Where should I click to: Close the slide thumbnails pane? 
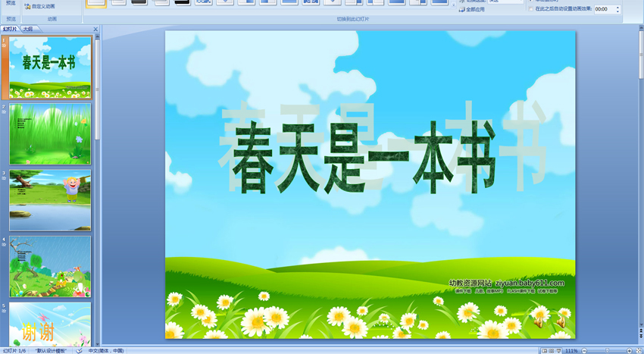(x=95, y=30)
